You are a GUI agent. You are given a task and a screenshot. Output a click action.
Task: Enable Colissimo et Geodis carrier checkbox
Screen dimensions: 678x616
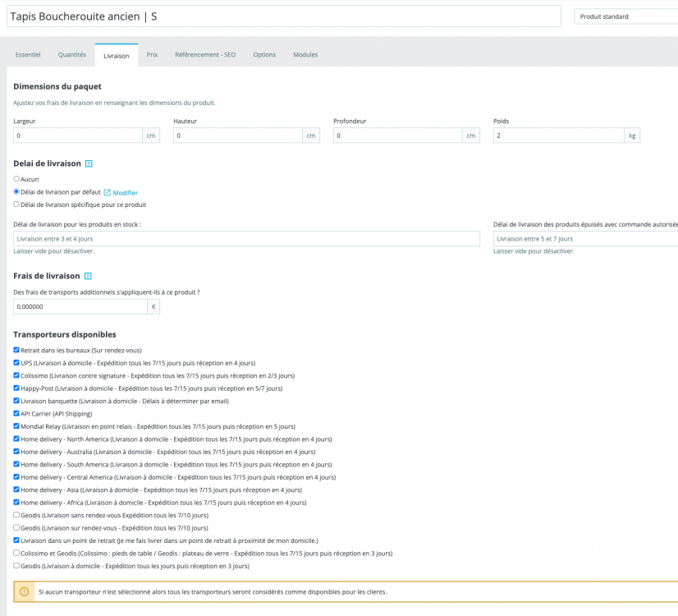pyautogui.click(x=16, y=553)
